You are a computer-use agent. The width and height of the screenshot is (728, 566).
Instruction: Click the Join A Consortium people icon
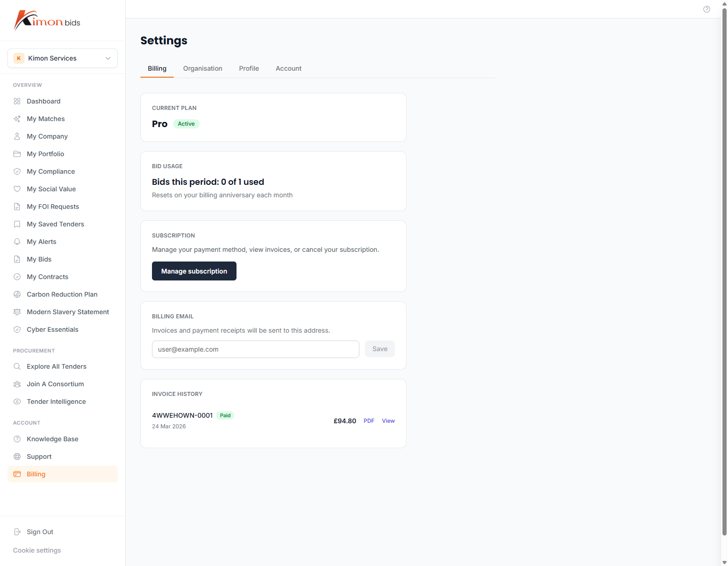pyautogui.click(x=17, y=384)
